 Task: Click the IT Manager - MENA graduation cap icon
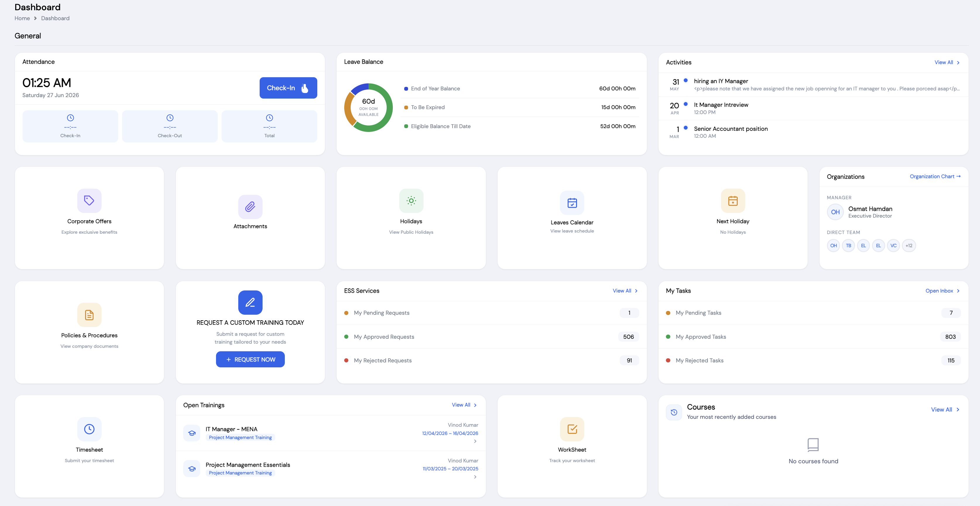(192, 433)
